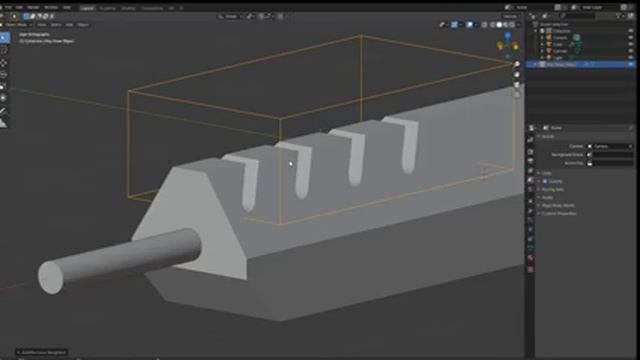Switch to wireframe viewport shading
The height and width of the screenshot is (360, 640).
tap(492, 25)
